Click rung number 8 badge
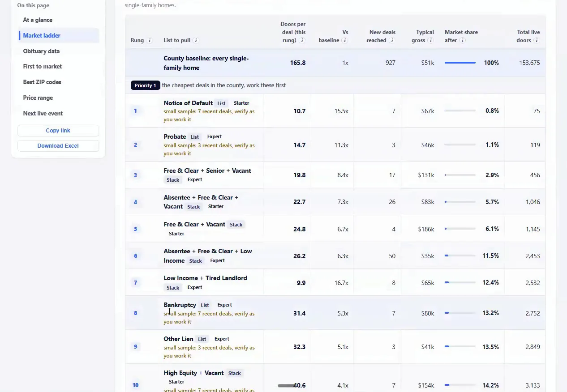The image size is (567, 392). [135, 313]
